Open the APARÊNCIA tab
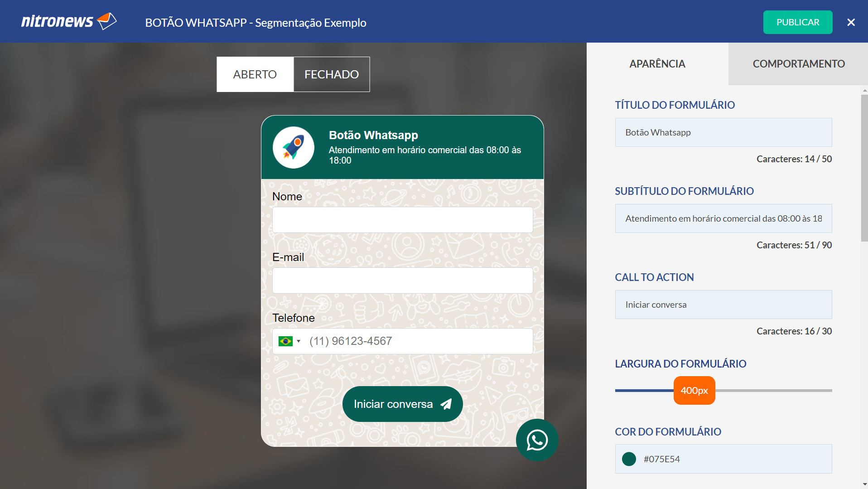 (657, 64)
